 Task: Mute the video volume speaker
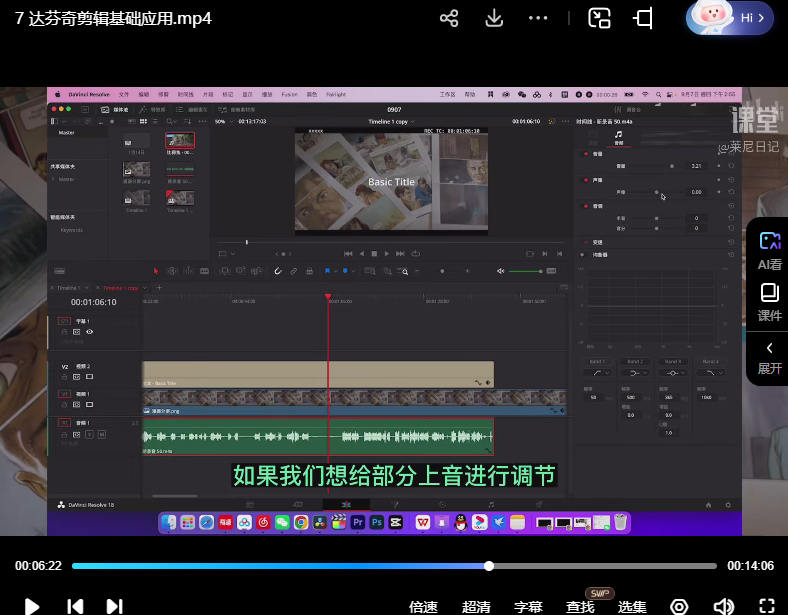(723, 606)
